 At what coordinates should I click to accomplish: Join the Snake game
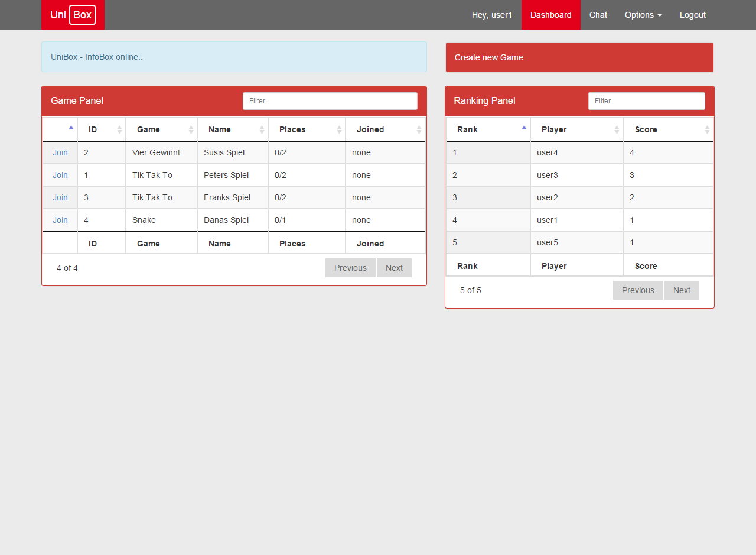point(60,220)
